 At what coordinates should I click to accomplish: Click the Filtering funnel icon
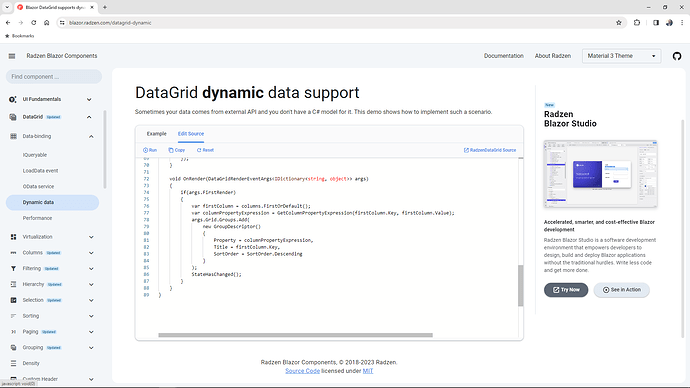pyautogui.click(x=13, y=268)
